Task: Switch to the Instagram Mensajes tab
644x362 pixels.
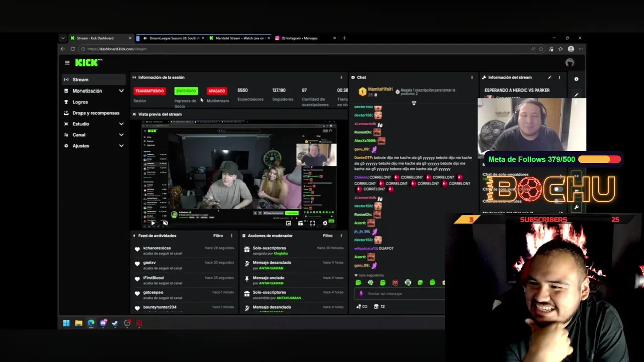Action: (x=305, y=38)
